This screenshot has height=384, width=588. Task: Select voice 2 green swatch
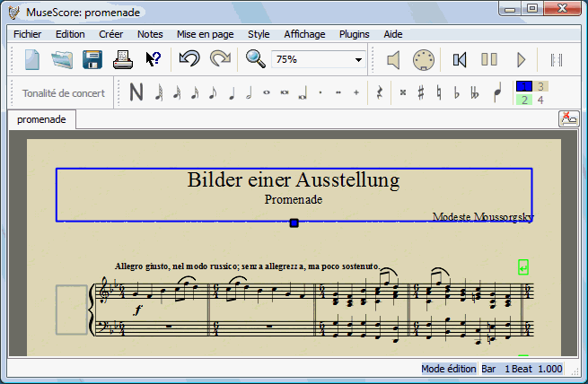[x=524, y=100]
